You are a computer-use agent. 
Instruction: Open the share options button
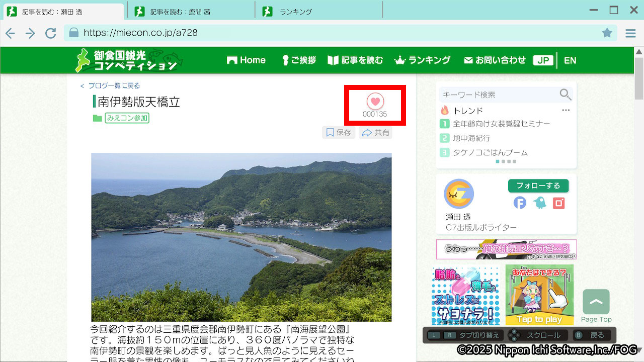point(375,133)
